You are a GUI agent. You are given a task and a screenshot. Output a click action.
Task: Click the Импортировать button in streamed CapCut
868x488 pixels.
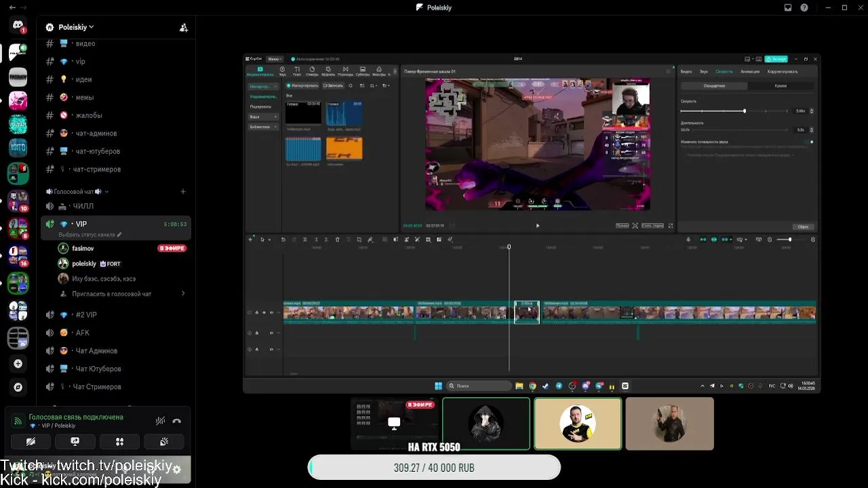[303, 86]
